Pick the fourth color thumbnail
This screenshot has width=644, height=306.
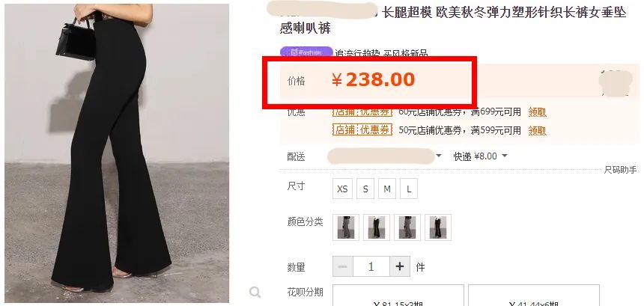(x=438, y=227)
